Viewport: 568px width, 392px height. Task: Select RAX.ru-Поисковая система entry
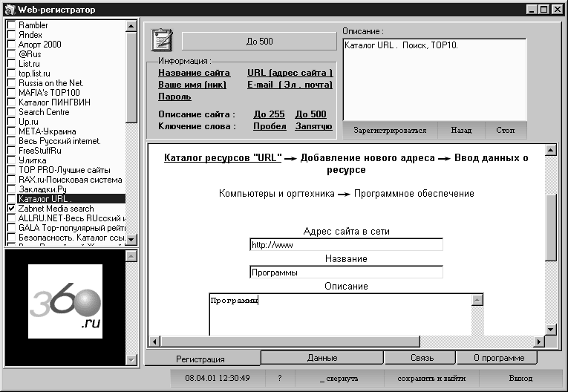[71, 180]
